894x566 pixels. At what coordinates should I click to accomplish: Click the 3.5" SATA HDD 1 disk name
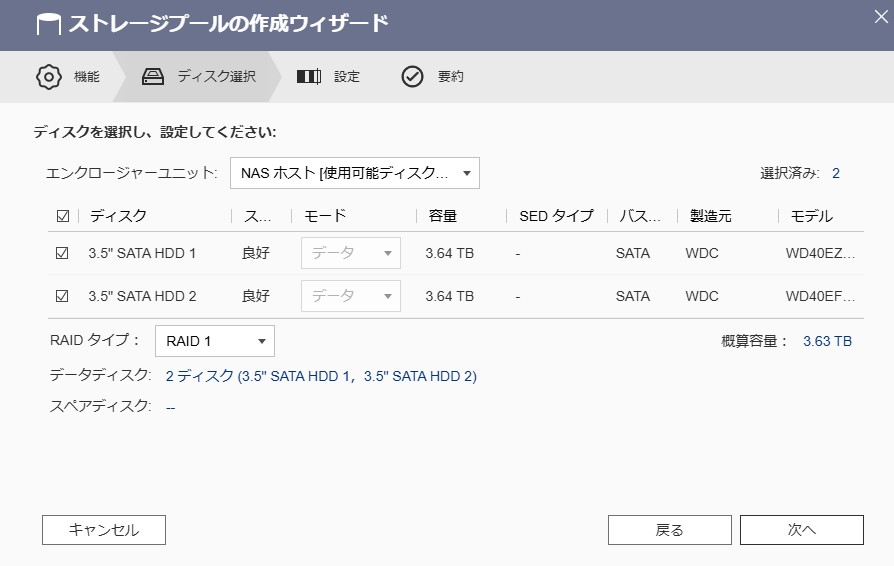(142, 253)
